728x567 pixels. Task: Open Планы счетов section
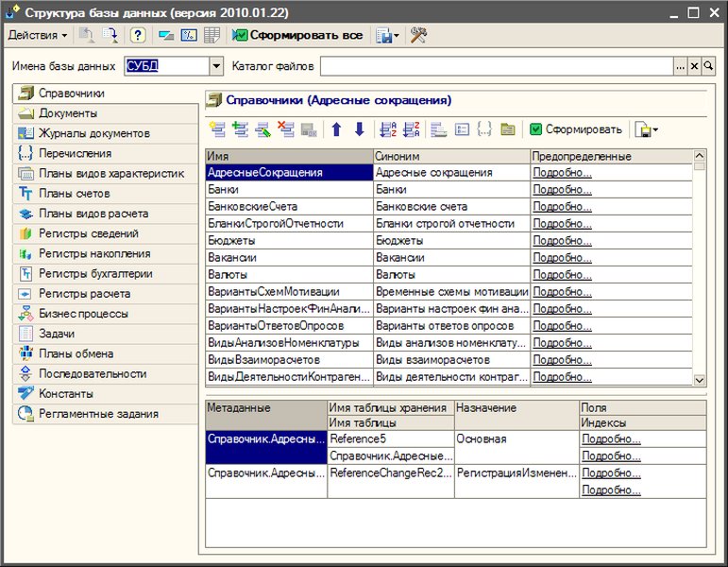(106, 194)
